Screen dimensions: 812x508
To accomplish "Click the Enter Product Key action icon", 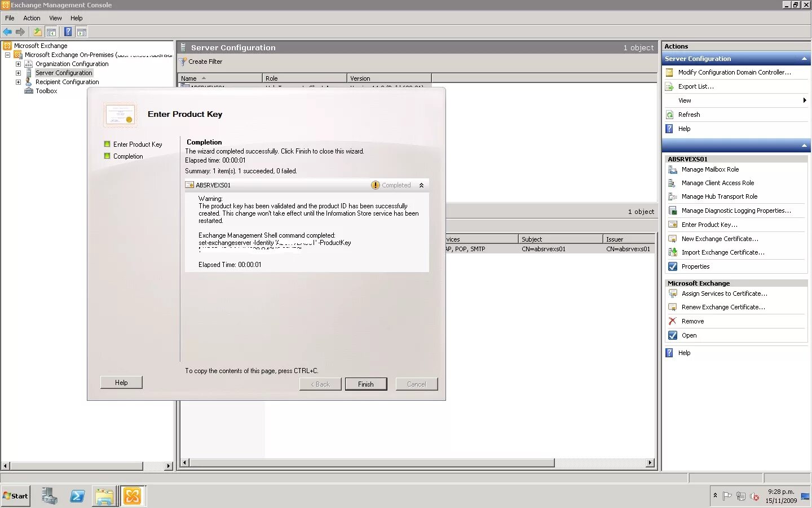I will [672, 225].
